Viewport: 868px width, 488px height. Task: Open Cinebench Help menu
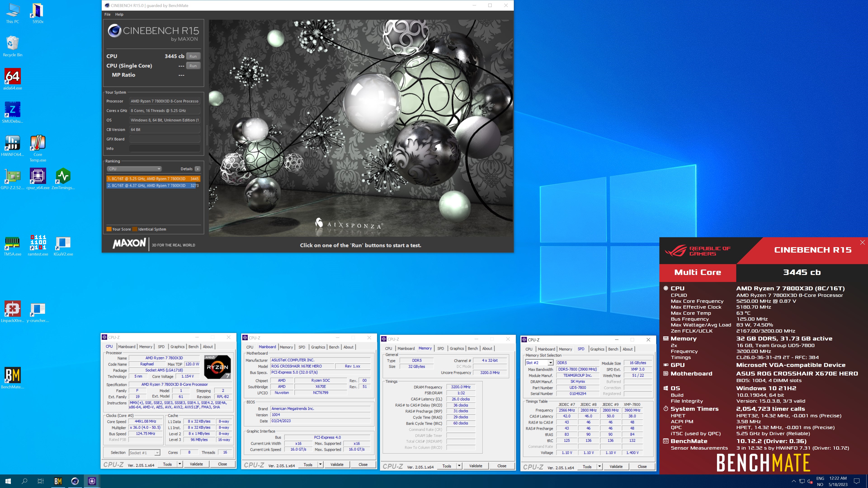(119, 14)
